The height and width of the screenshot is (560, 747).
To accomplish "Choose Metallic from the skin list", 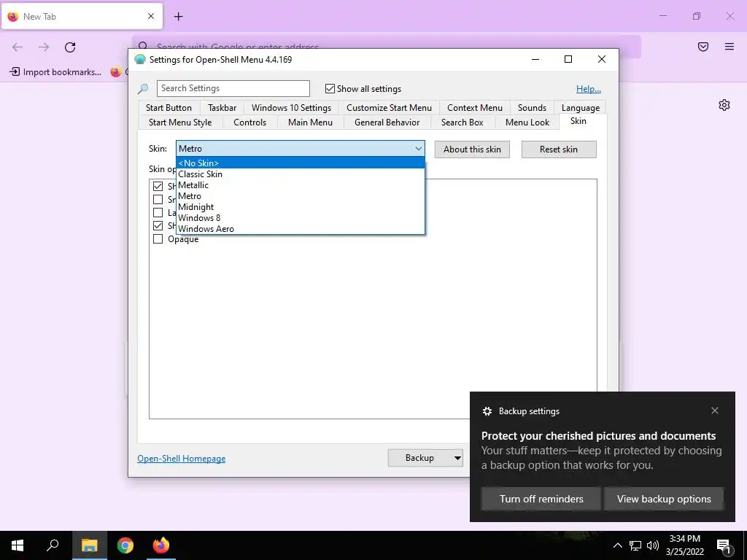I will tap(300, 184).
